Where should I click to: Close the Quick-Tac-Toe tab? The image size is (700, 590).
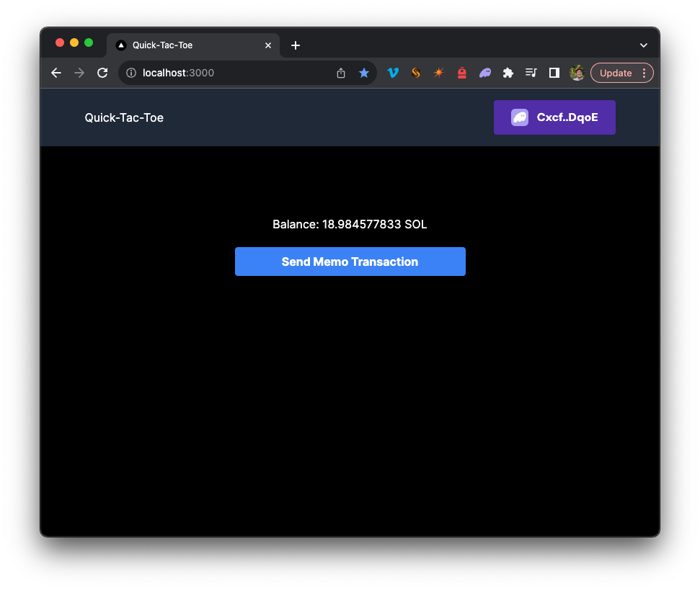[268, 45]
